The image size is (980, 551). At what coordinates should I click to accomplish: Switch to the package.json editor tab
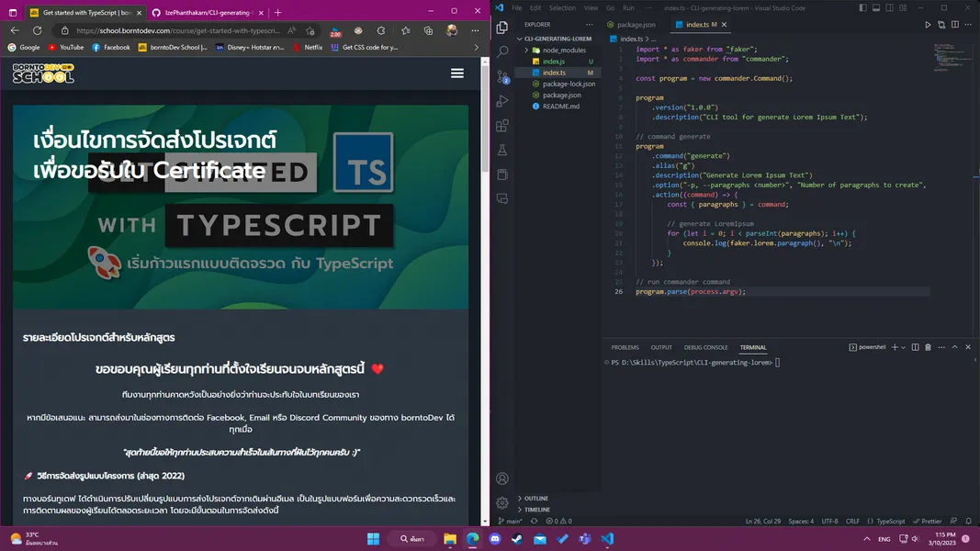636,25
